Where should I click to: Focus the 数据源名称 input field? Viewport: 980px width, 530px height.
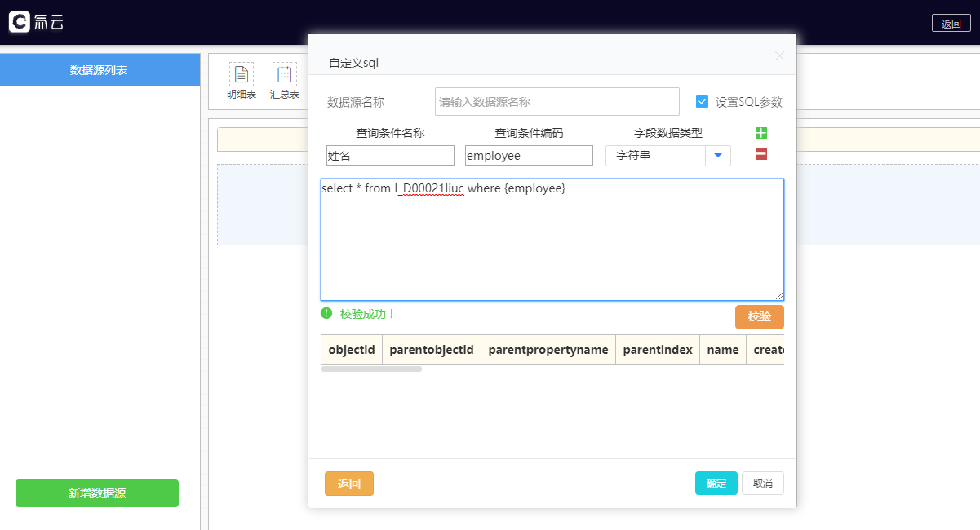557,102
